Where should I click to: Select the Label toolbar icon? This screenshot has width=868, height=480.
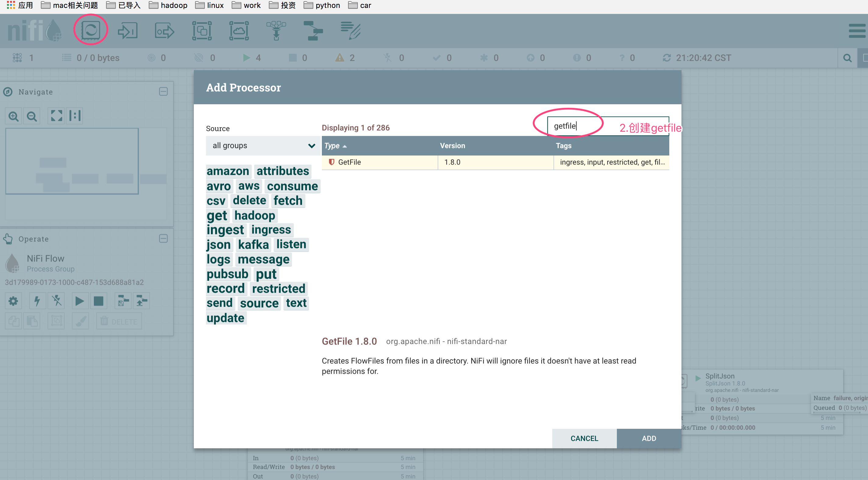350,31
